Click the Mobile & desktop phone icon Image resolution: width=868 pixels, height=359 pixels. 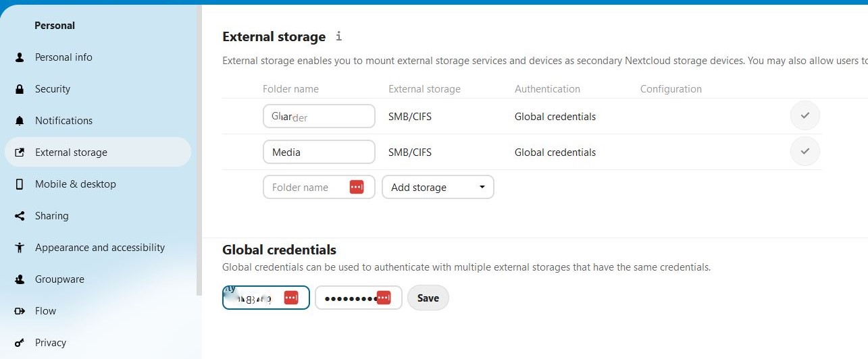(x=20, y=184)
